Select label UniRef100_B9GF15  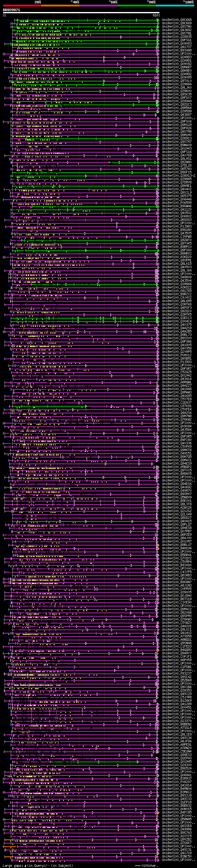[x=177, y=172]
